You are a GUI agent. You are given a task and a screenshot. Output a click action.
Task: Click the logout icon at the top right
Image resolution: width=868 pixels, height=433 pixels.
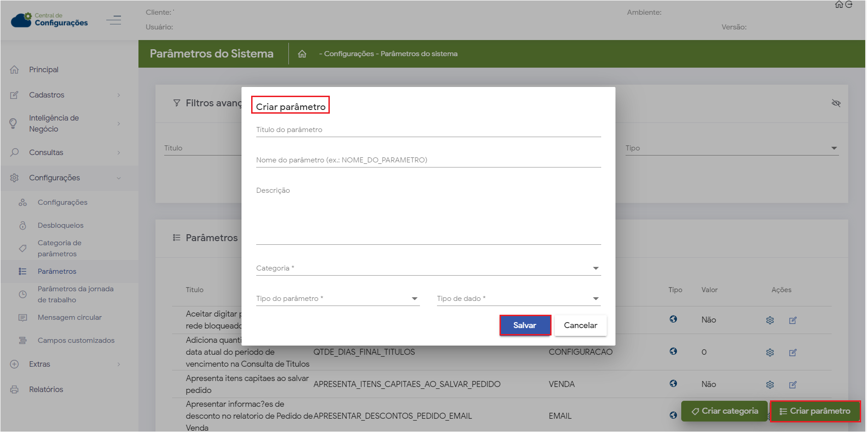(x=849, y=5)
